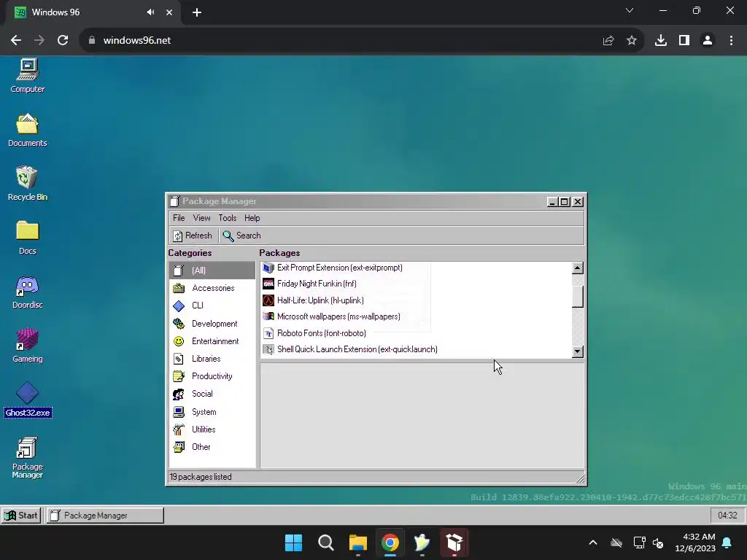747x560 pixels.
Task: Open the Windows 11 Start button
Action: click(x=293, y=542)
